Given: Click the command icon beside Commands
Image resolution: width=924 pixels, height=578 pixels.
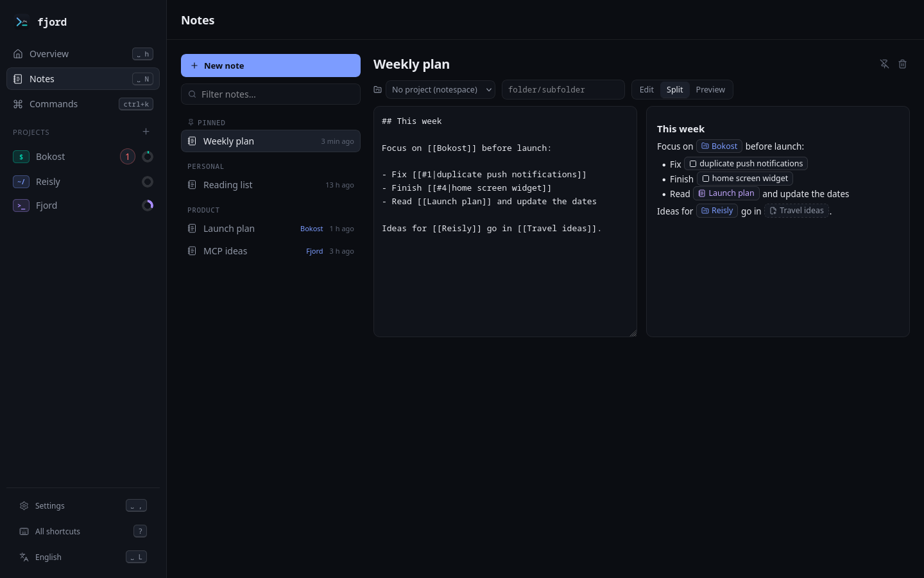Looking at the screenshot, I should point(18,104).
